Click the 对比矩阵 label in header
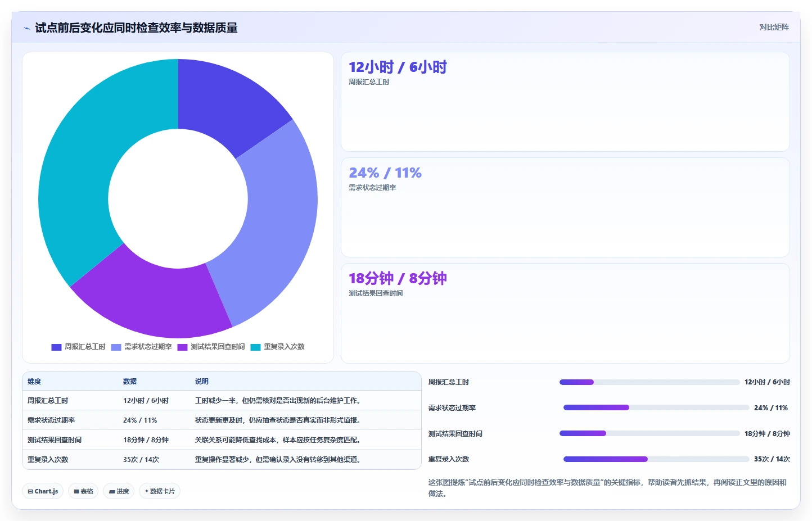This screenshot has height=521, width=812. point(774,27)
